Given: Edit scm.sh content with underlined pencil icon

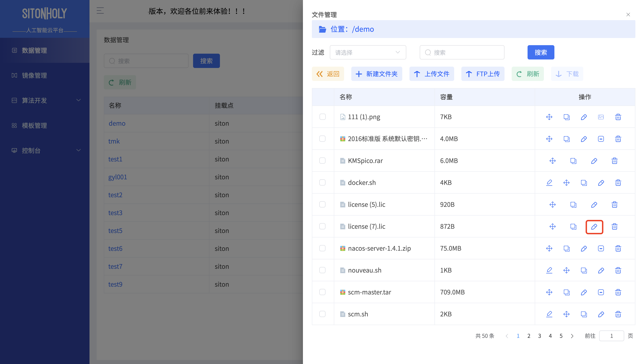Looking at the screenshot, I should point(549,314).
